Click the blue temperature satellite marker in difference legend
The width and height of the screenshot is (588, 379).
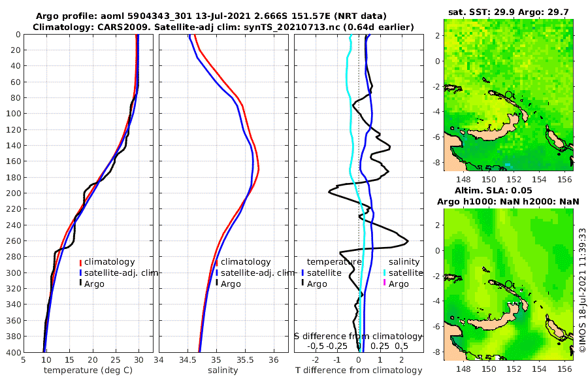click(x=302, y=273)
